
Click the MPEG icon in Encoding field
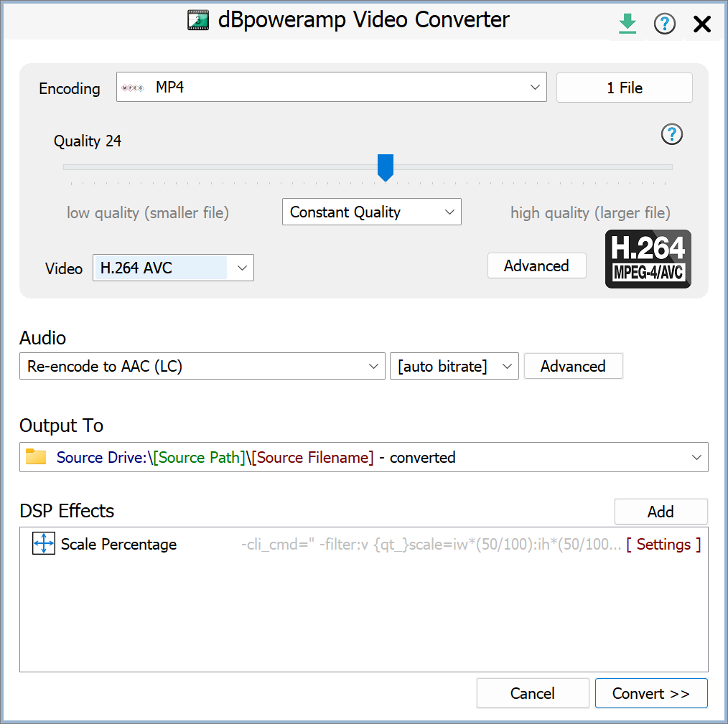133,88
